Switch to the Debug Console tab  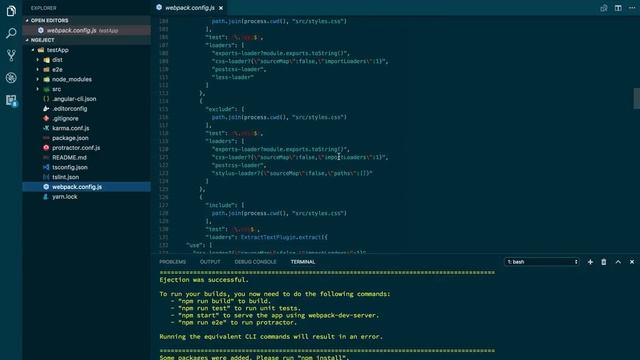(255, 262)
